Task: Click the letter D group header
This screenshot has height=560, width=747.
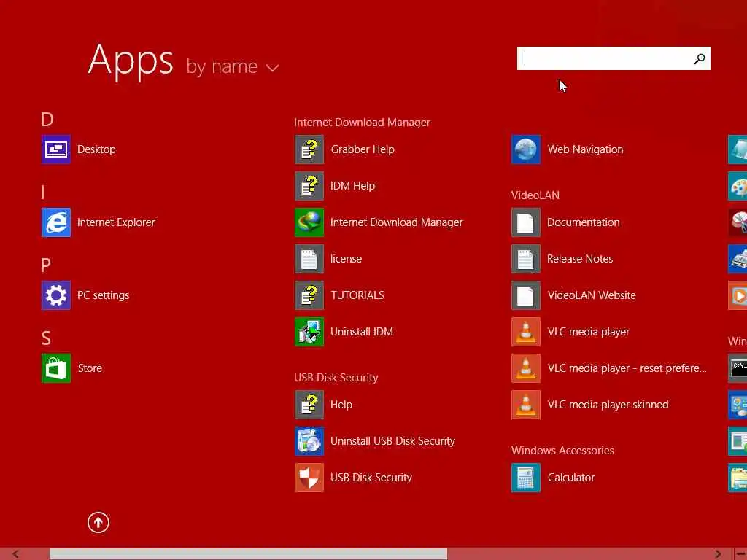Action: pos(47,120)
